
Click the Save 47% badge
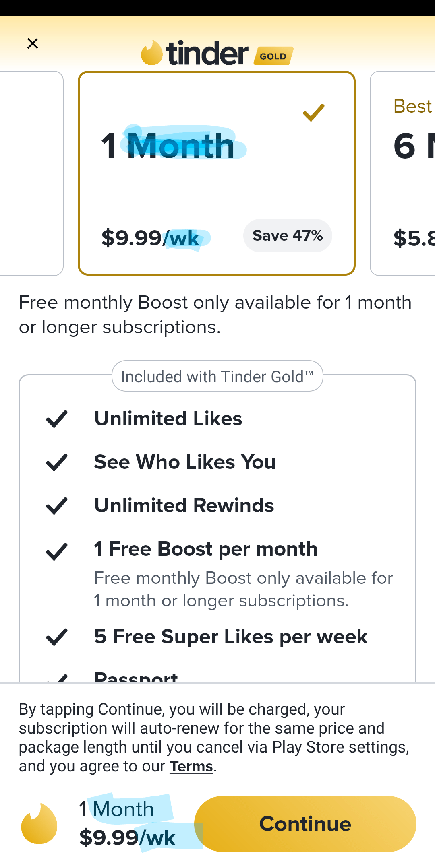(287, 235)
